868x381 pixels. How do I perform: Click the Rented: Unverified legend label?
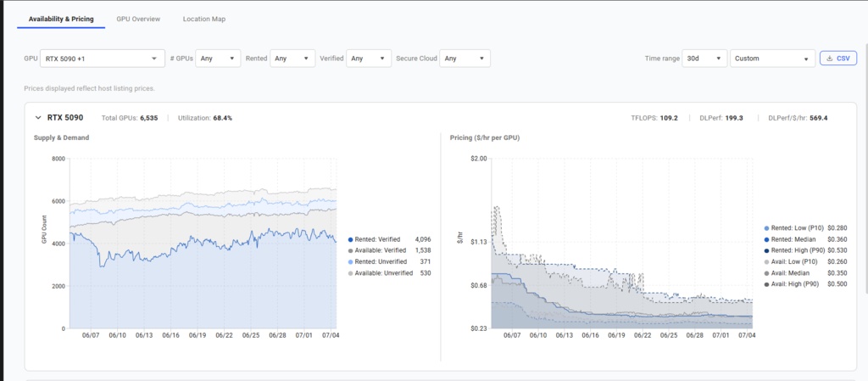tap(381, 261)
